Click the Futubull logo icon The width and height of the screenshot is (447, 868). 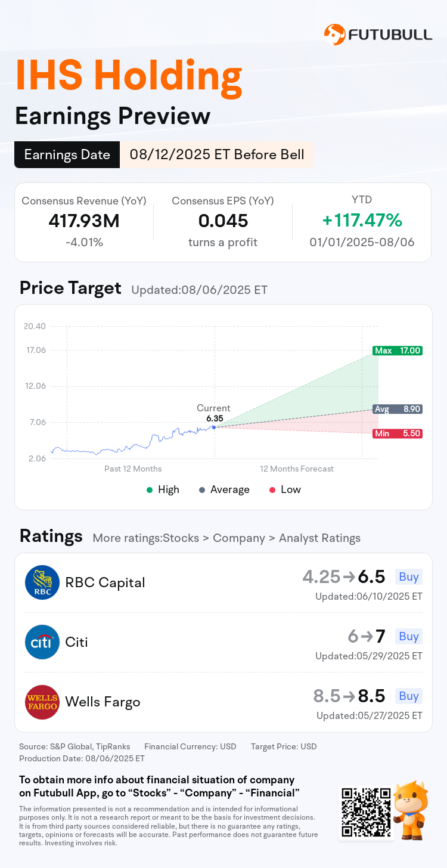click(x=334, y=35)
